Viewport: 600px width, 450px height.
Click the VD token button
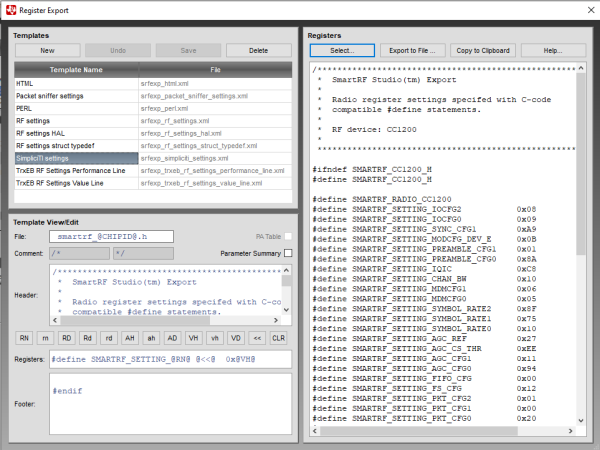[x=236, y=338]
